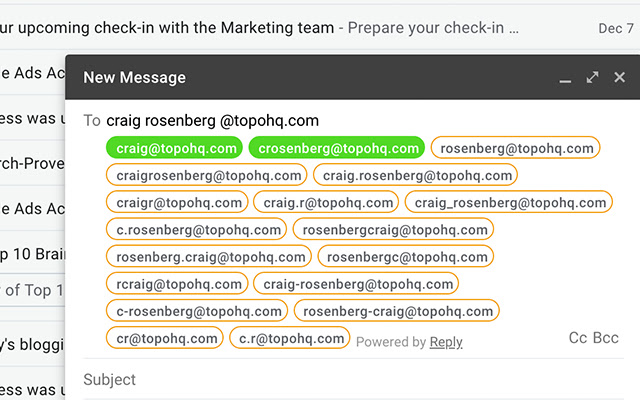This screenshot has height=400, width=640.
Task: Click the craigr@topohq.com suggestion
Action: tap(178, 202)
